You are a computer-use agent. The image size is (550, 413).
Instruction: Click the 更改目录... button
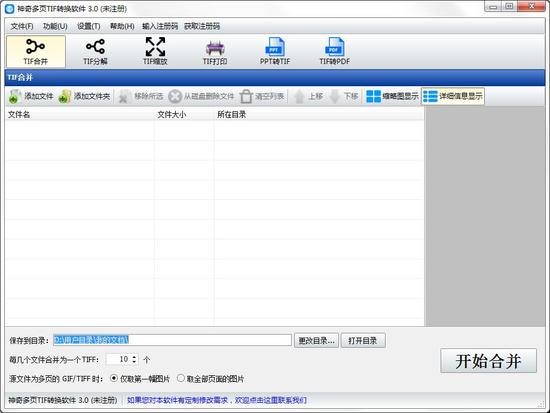pos(316,340)
